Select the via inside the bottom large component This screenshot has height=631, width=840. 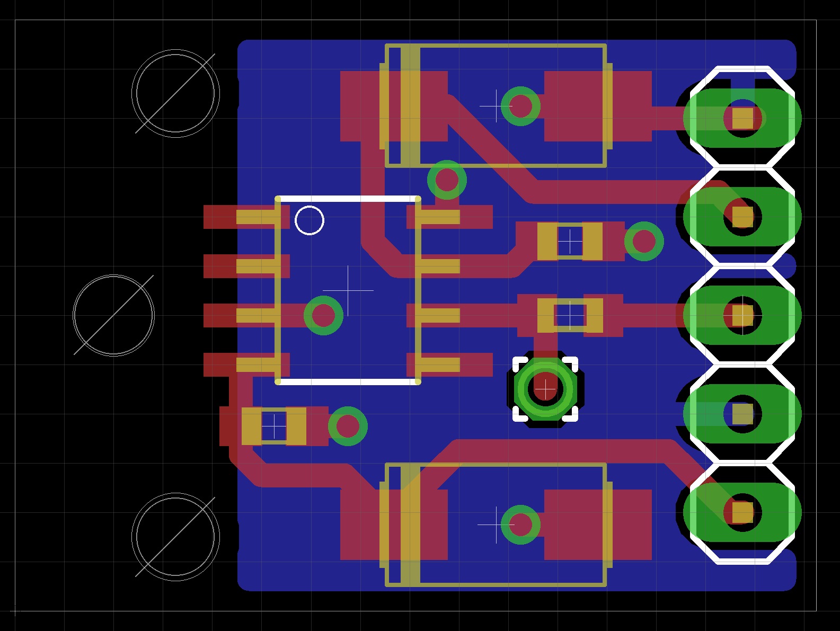tap(520, 525)
